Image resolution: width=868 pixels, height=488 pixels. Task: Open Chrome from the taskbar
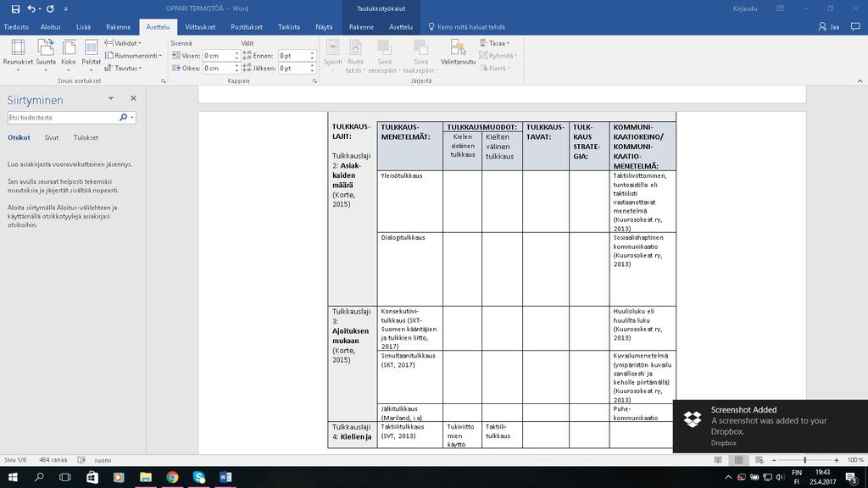click(172, 477)
